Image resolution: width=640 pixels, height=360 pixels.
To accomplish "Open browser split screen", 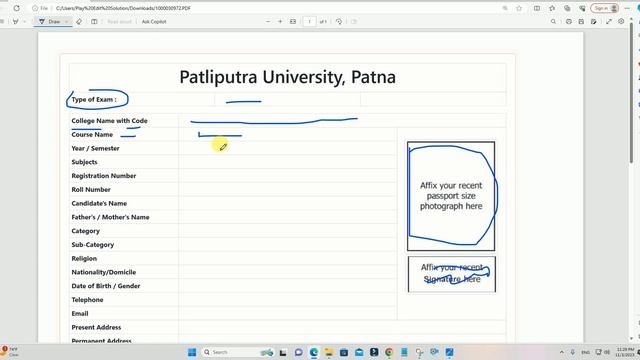I will [x=537, y=8].
